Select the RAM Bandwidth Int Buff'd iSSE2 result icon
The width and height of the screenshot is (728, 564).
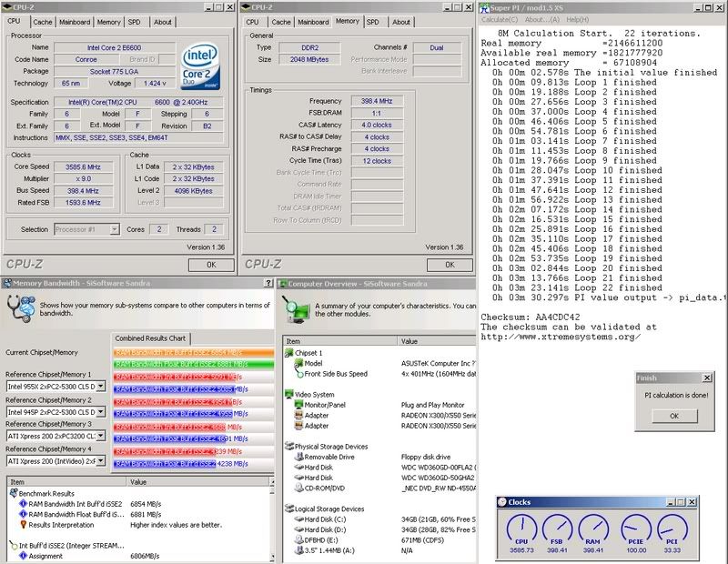(24, 504)
